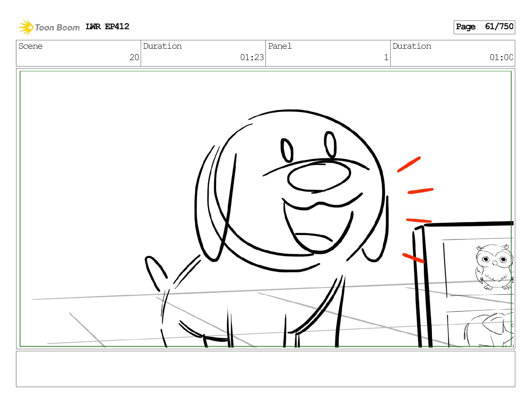Click the dog's wagging tail sketch
Screen dimensions: 532x411
[x=156, y=273]
